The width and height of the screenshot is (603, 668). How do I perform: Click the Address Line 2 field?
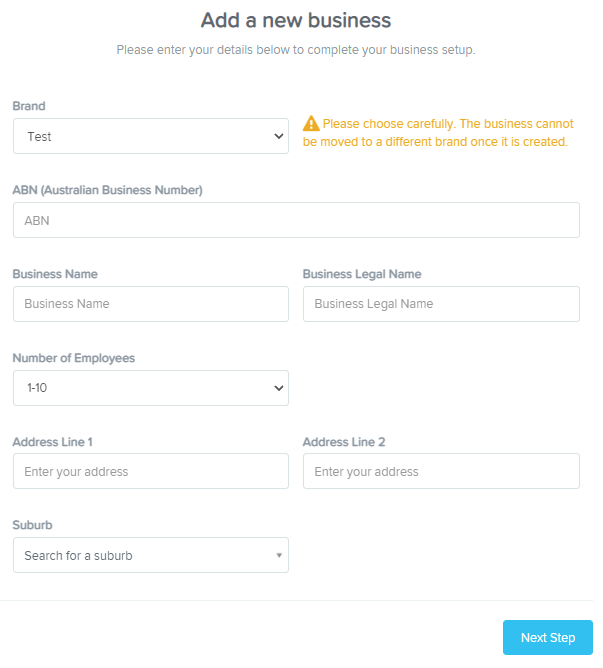[441, 471]
